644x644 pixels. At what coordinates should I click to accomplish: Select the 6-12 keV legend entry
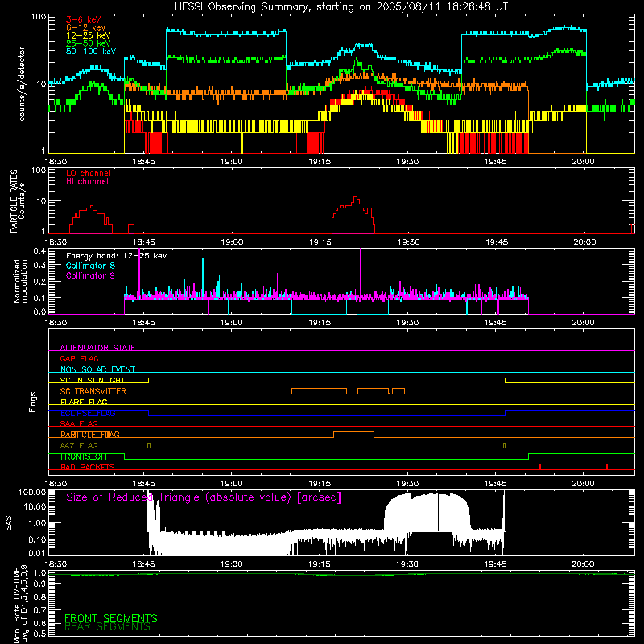pos(86,27)
